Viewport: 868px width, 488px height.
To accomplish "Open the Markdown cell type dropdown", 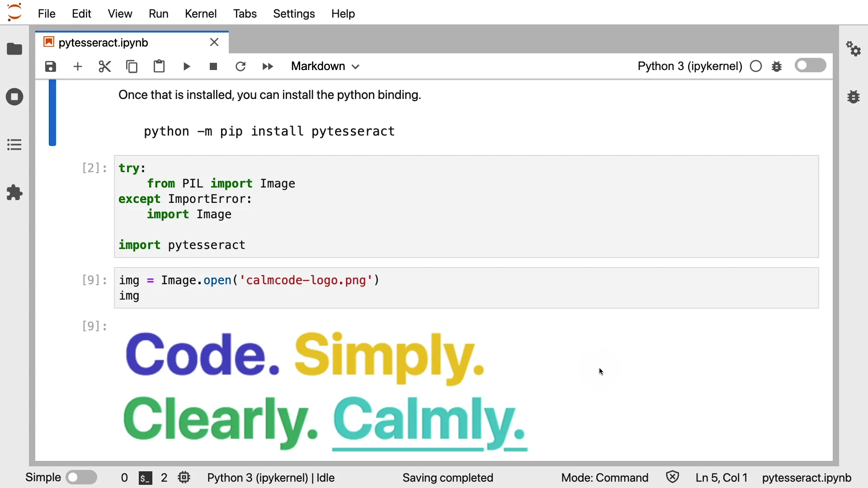I will [x=325, y=66].
